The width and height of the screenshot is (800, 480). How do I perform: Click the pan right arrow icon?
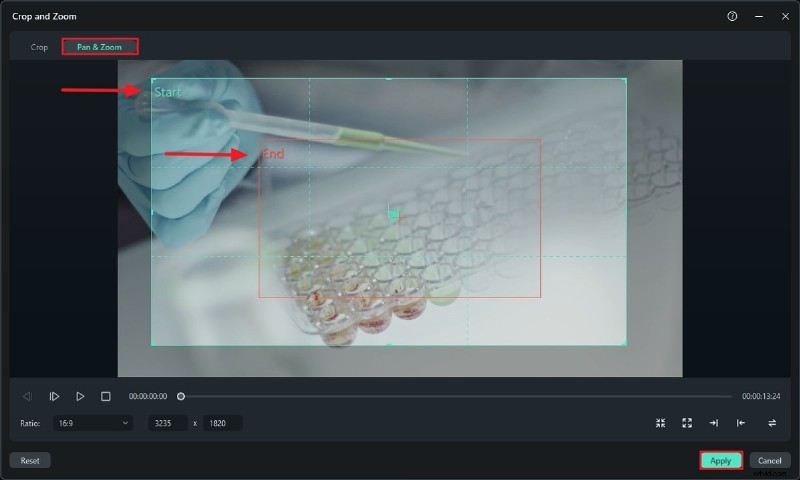pyautogui.click(x=713, y=423)
